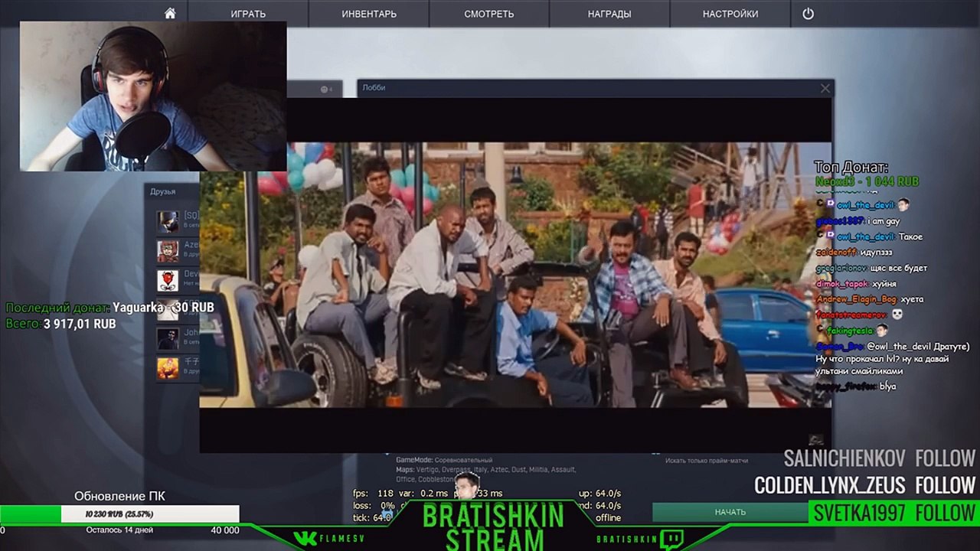The height and width of the screenshot is (551, 980).
Task: Open the СМОТРЕТЬ menu
Action: pyautogui.click(x=489, y=14)
